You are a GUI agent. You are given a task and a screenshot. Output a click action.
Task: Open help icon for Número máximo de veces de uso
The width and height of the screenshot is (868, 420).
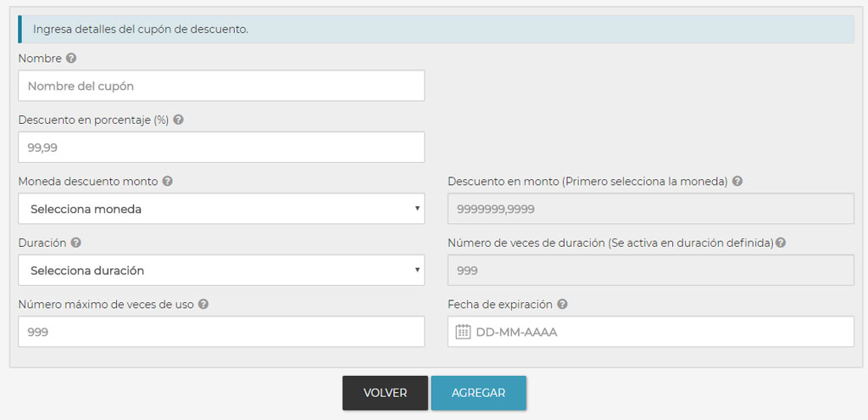(203, 305)
